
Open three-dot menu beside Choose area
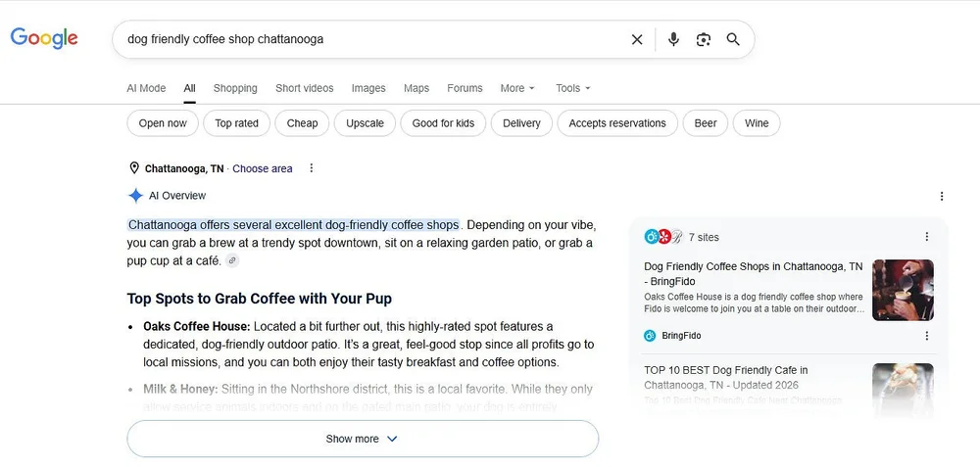coord(312,168)
